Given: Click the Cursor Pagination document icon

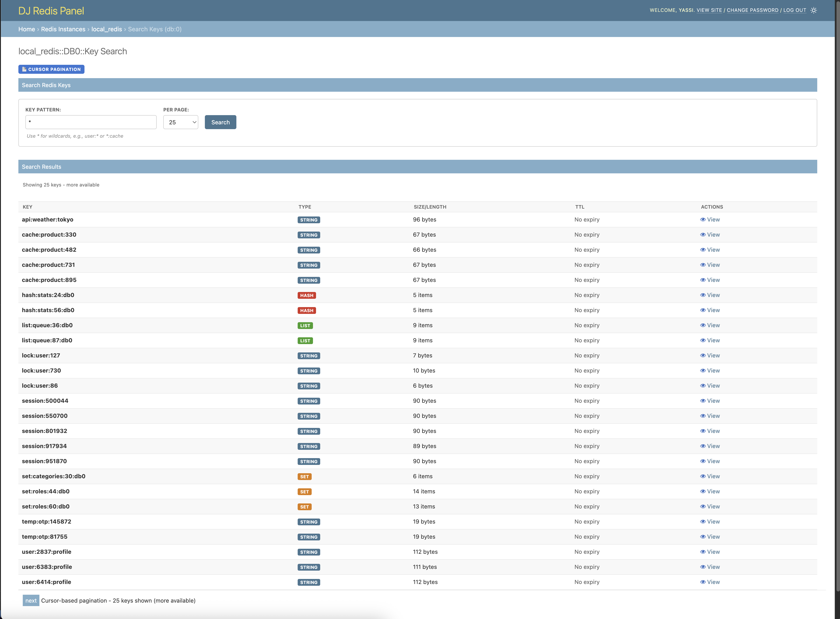Looking at the screenshot, I should pyautogui.click(x=24, y=69).
